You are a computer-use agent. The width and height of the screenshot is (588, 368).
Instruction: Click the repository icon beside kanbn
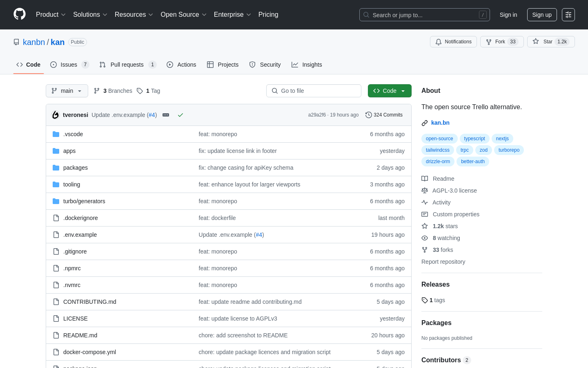tap(16, 42)
